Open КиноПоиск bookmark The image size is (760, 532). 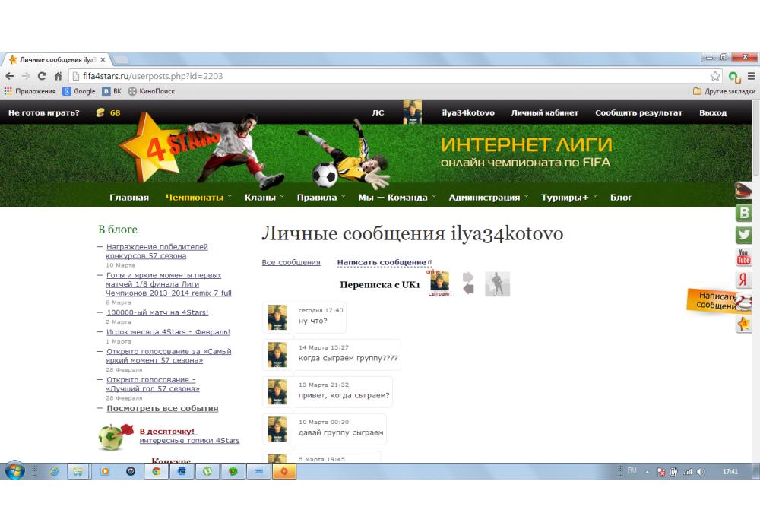click(151, 91)
